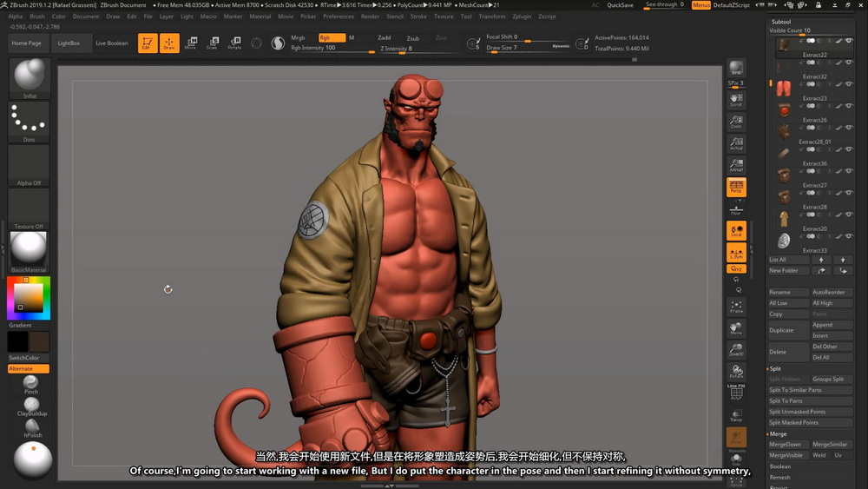Screen dimensions: 868x489
Task: Open the Brush menu
Action: (x=37, y=16)
